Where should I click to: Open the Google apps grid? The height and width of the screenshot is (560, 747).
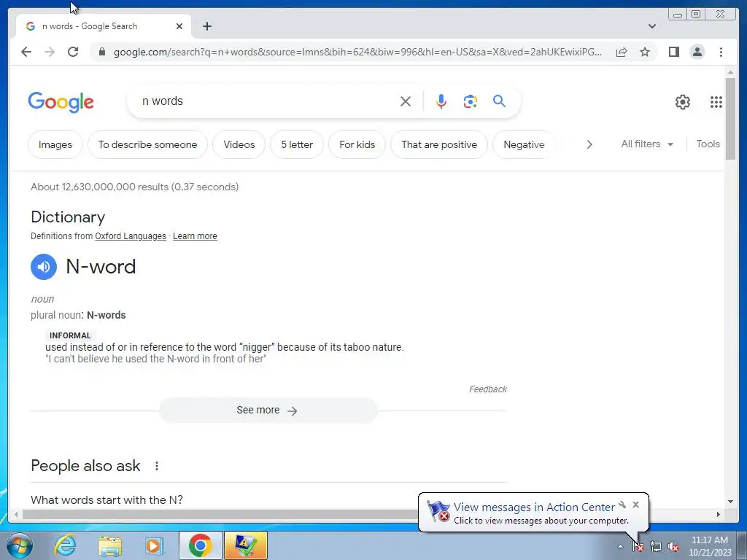pyautogui.click(x=716, y=102)
